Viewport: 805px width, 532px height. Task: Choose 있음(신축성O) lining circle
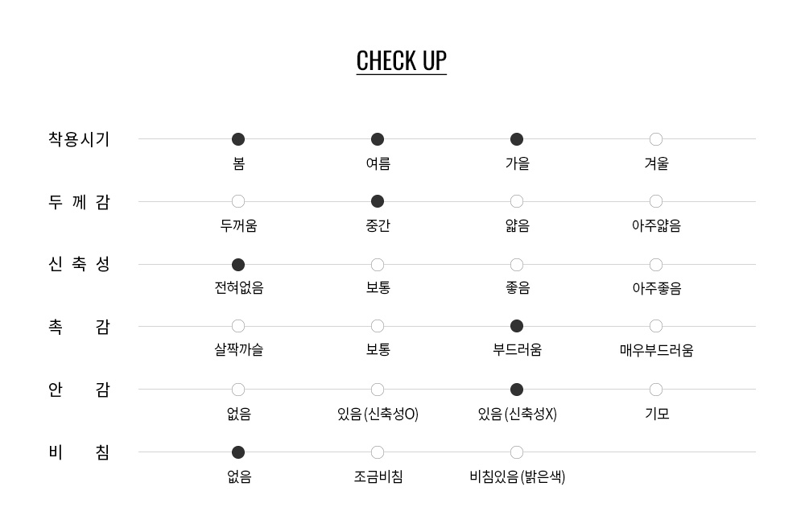coord(378,390)
